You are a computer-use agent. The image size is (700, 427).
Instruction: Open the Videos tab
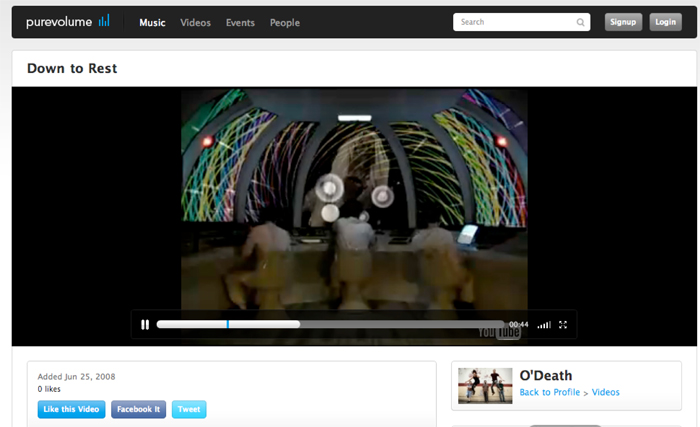[195, 22]
